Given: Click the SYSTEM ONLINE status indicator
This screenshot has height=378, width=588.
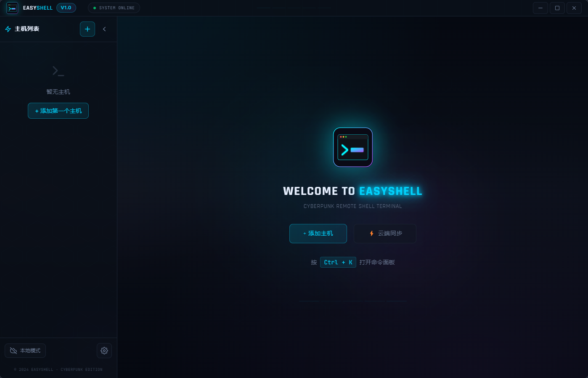Looking at the screenshot, I should (114, 8).
